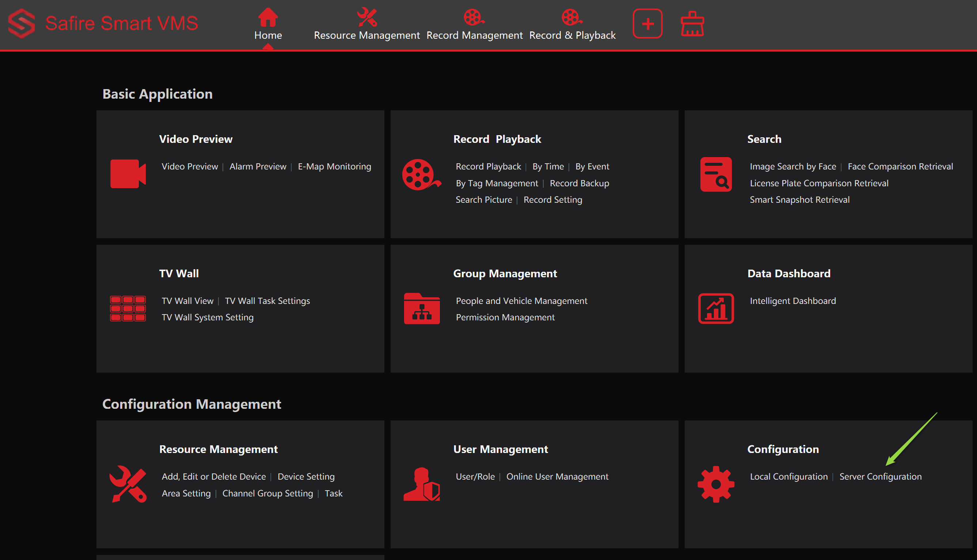Image resolution: width=977 pixels, height=560 pixels.
Task: Open Server Configuration
Action: point(880,477)
